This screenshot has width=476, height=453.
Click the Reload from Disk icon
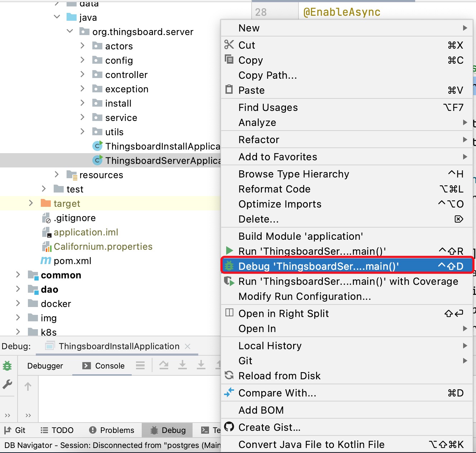229,375
